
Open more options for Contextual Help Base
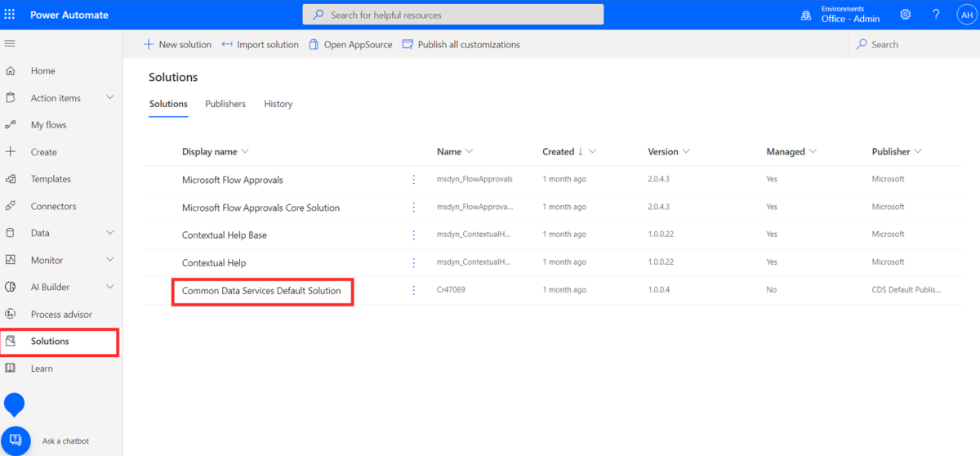[414, 235]
